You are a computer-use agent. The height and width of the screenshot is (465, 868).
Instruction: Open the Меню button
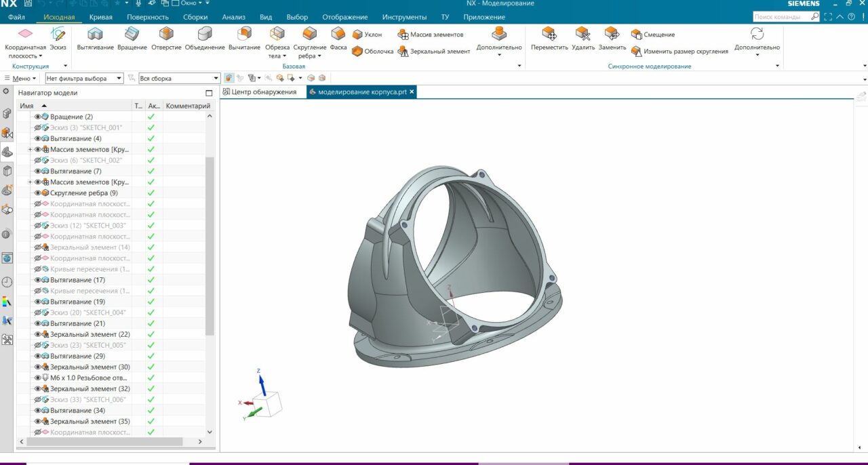point(21,79)
